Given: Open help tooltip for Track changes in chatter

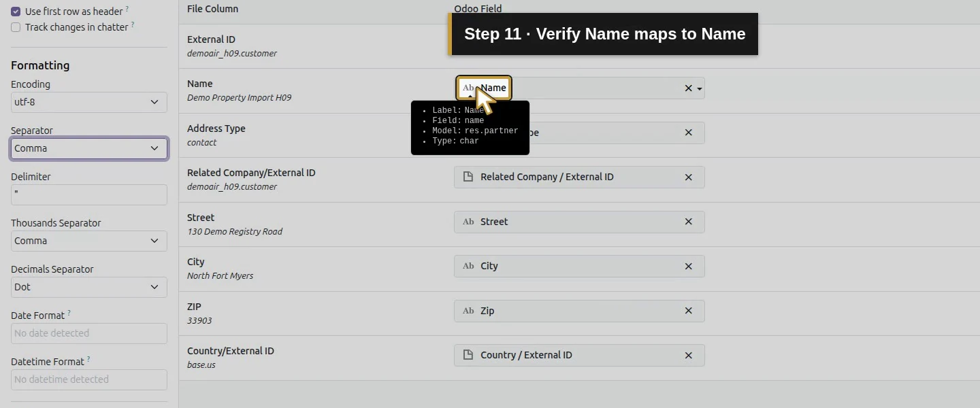Looking at the screenshot, I should [x=133, y=25].
